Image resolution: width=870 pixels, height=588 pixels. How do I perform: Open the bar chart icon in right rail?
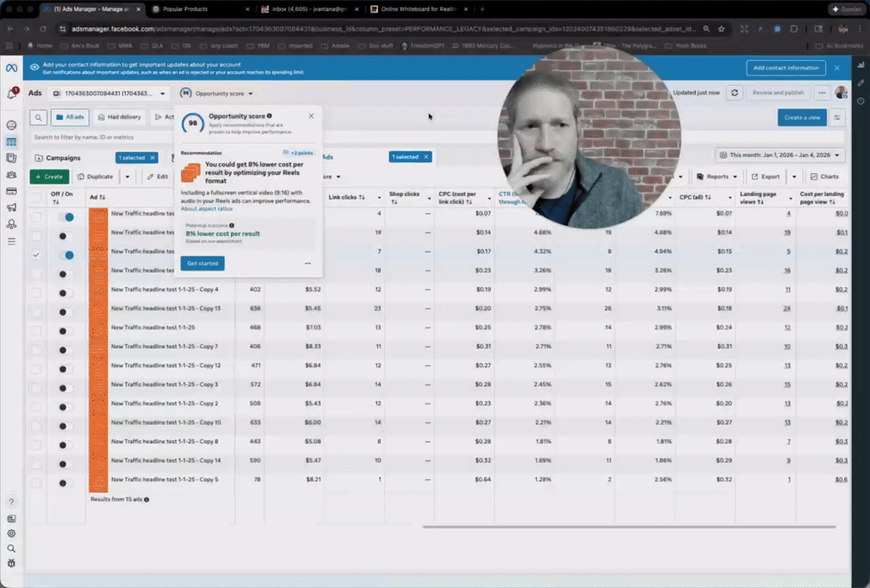(x=861, y=65)
